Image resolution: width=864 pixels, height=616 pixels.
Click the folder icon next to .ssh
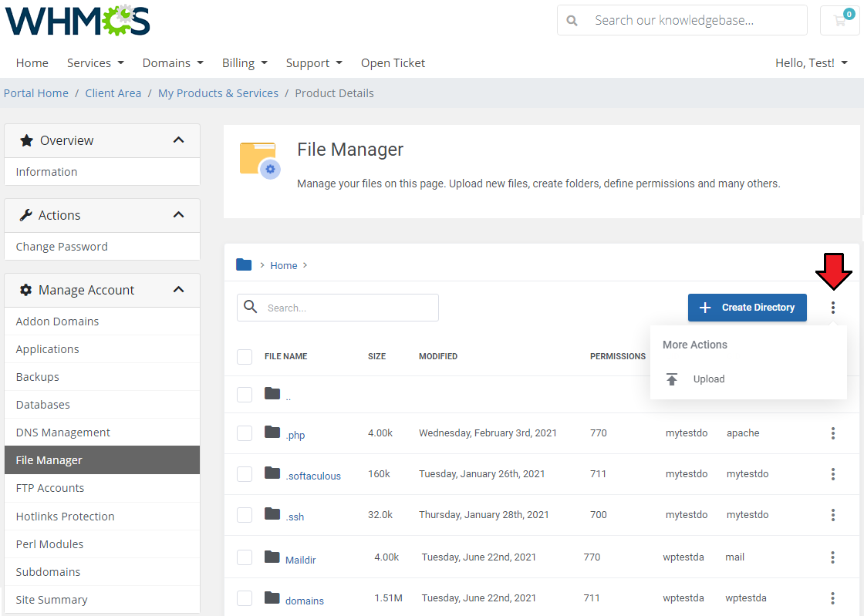pyautogui.click(x=272, y=513)
